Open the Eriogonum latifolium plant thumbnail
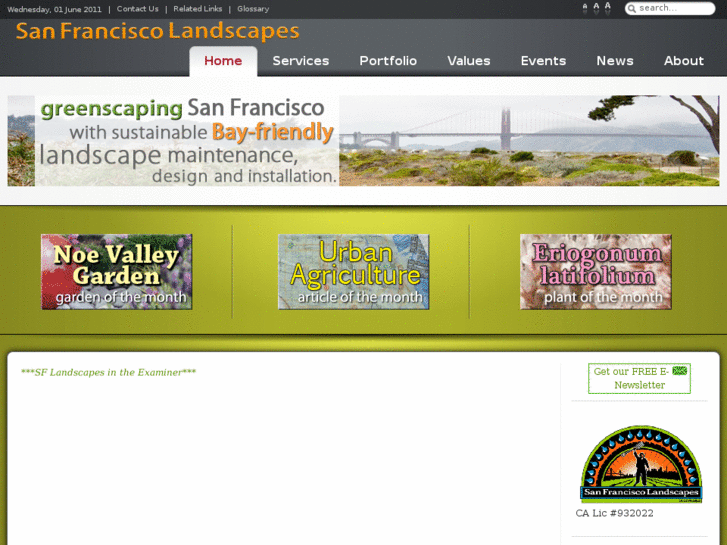727x545 pixels. click(x=596, y=272)
